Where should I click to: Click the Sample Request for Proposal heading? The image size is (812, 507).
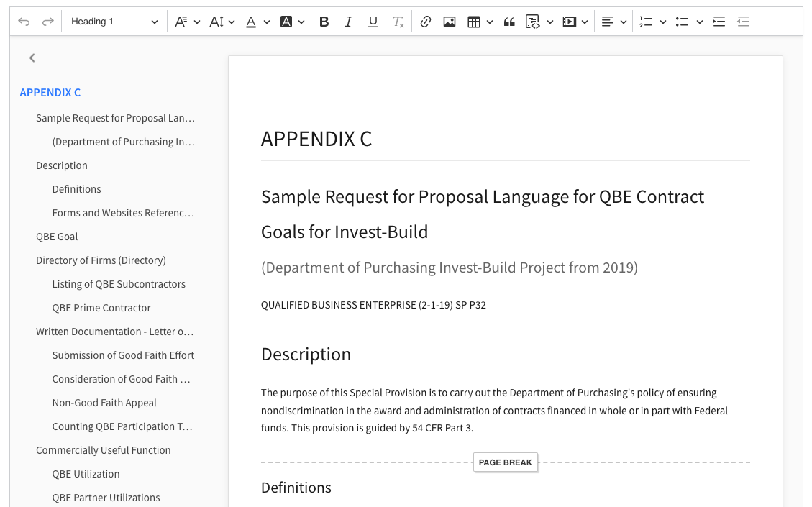click(x=483, y=214)
